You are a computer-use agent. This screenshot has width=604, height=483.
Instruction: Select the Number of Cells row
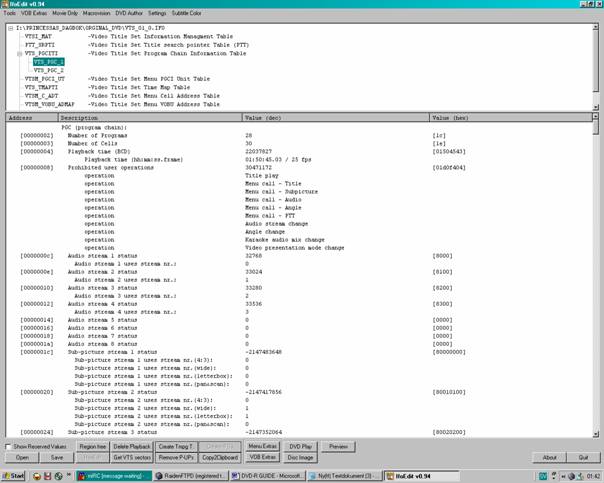(299, 144)
